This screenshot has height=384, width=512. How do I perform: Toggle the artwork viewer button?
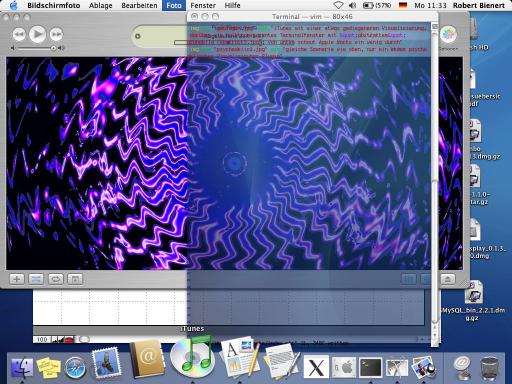click(75, 279)
